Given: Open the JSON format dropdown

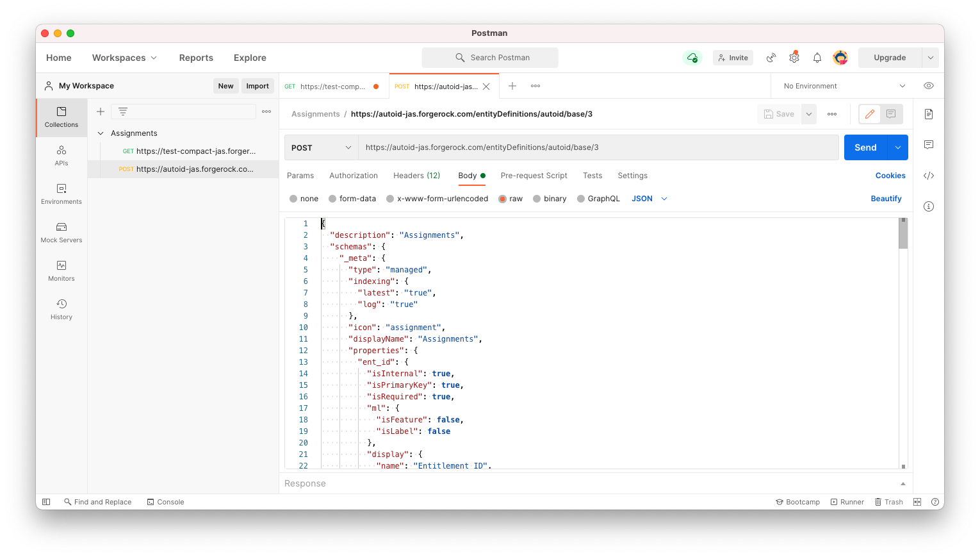Looking at the screenshot, I should 649,199.
